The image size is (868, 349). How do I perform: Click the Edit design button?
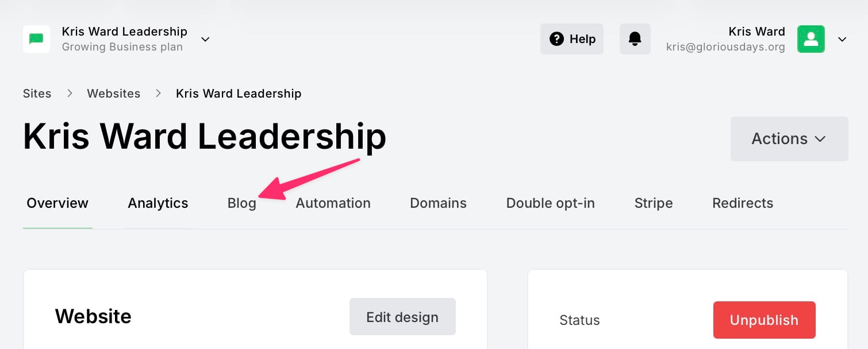[402, 317]
